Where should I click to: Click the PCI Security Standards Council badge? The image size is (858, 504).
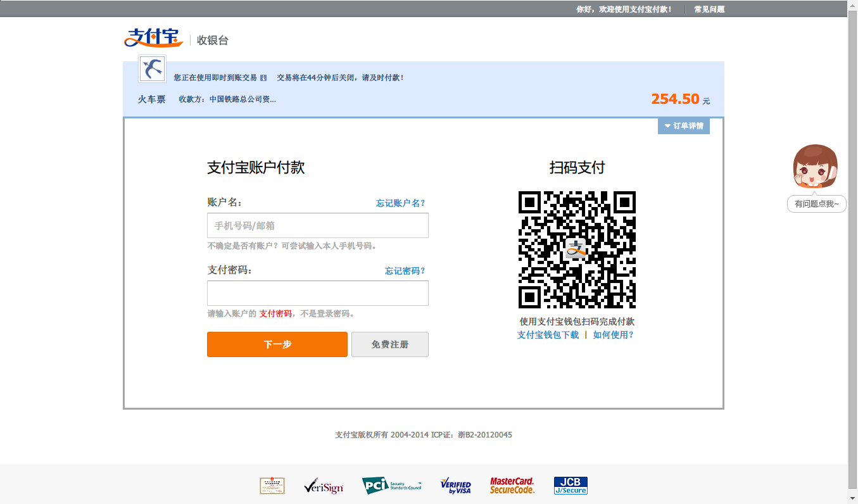click(391, 486)
